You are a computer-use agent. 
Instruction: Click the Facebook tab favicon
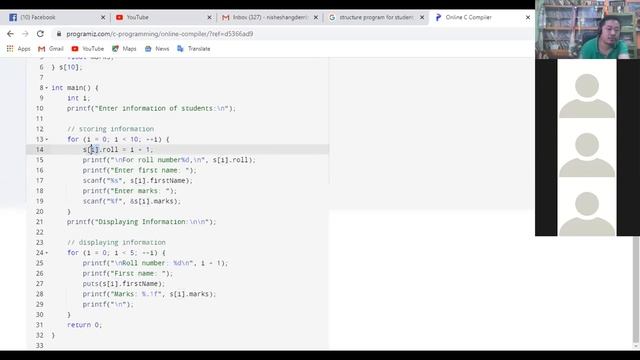coord(13,18)
